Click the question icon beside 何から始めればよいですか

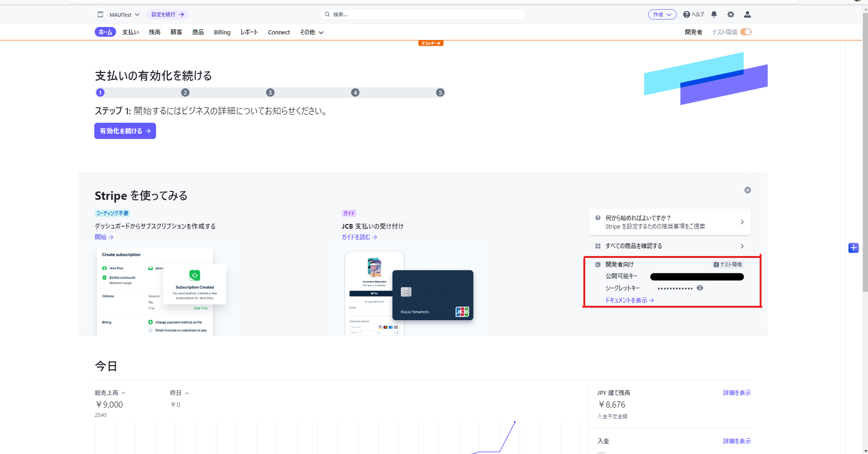[598, 217]
